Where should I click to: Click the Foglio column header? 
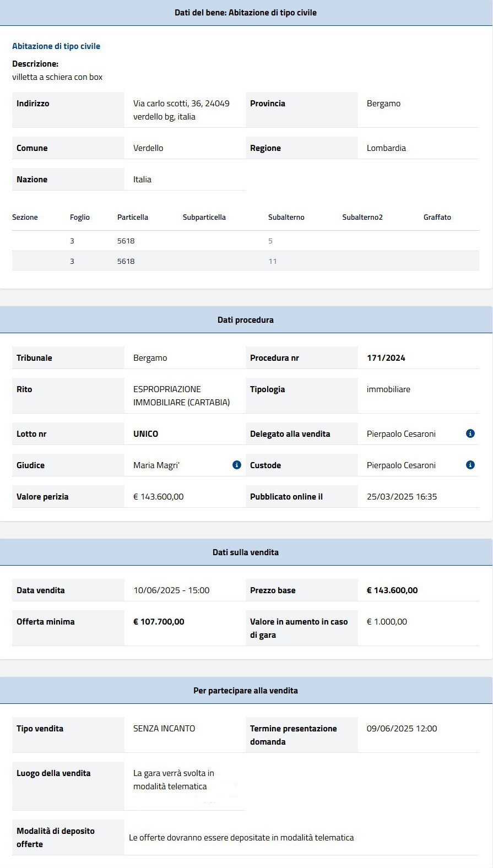coord(80,218)
